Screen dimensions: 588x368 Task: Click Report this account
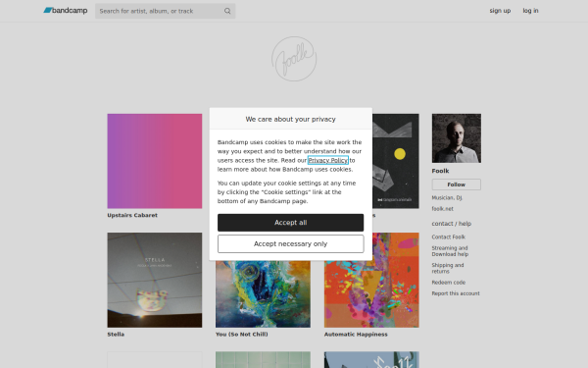coord(456,293)
